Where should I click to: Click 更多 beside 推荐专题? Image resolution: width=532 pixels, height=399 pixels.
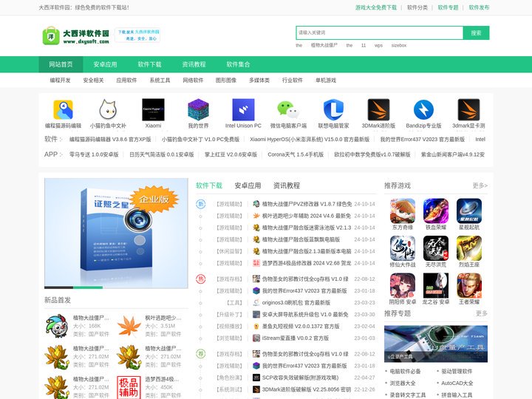482,313
